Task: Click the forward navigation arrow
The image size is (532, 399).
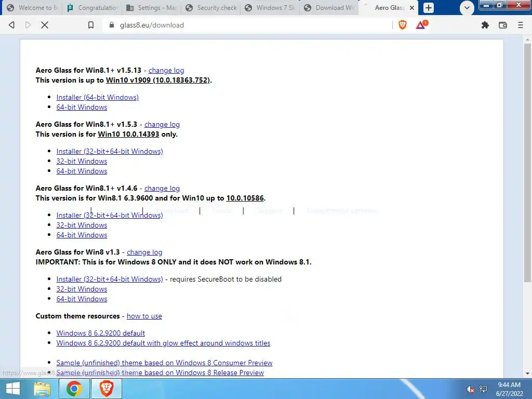Action: click(x=28, y=25)
